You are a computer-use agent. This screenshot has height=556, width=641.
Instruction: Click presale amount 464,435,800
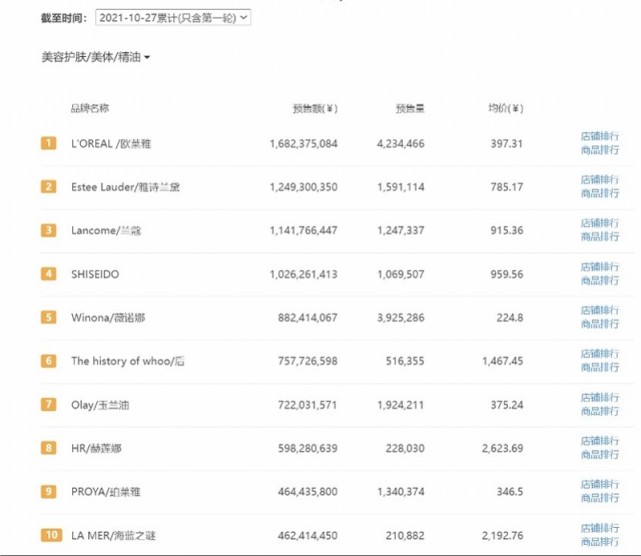pos(308,491)
